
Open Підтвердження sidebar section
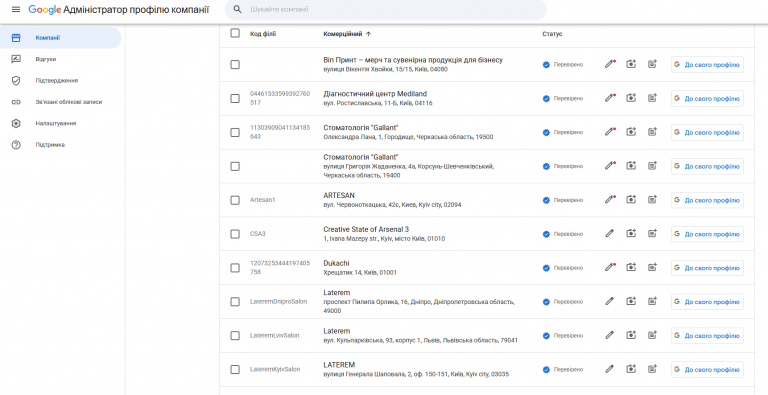click(60, 80)
